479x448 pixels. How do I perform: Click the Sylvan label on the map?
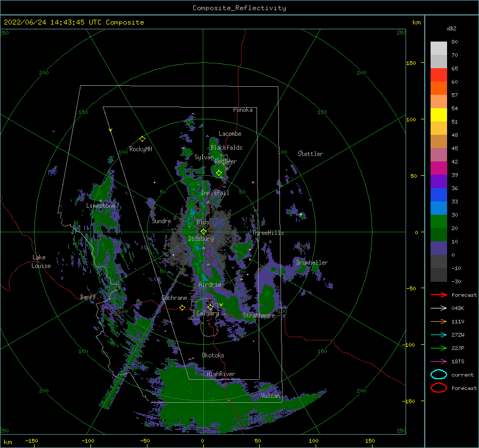(204, 157)
